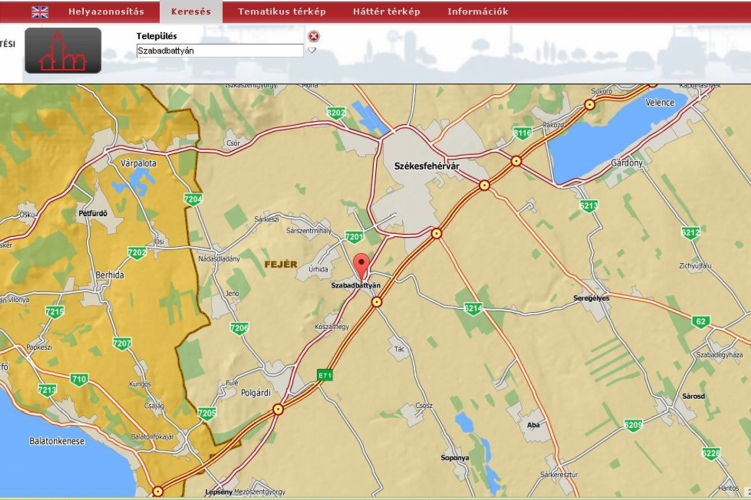751x500 pixels.
Task: Click the E71 road sign marker
Action: coord(325,375)
